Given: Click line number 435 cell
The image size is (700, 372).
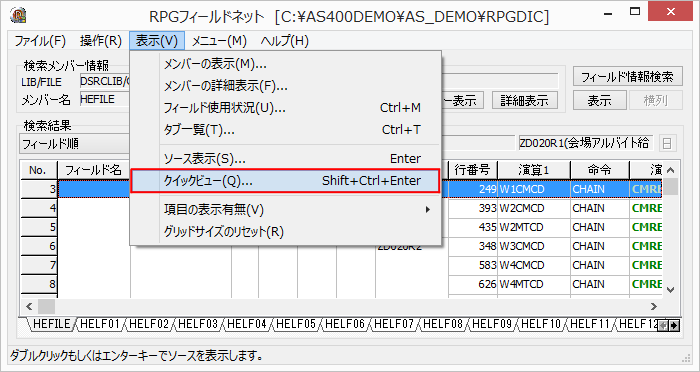Looking at the screenshot, I should tap(473, 227).
